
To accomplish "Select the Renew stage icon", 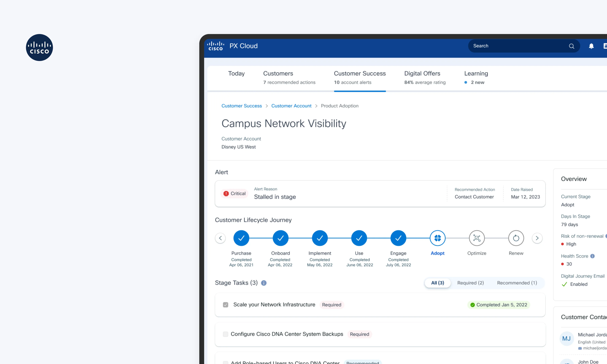I will (x=516, y=238).
